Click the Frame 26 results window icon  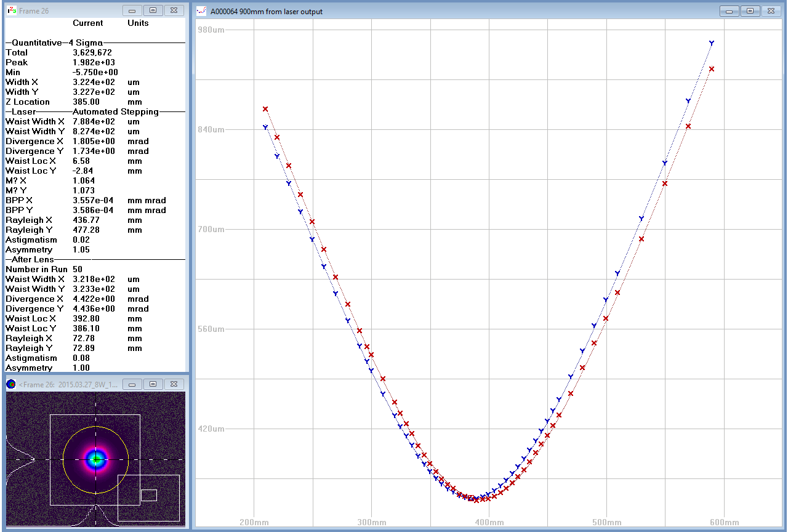tap(12, 10)
